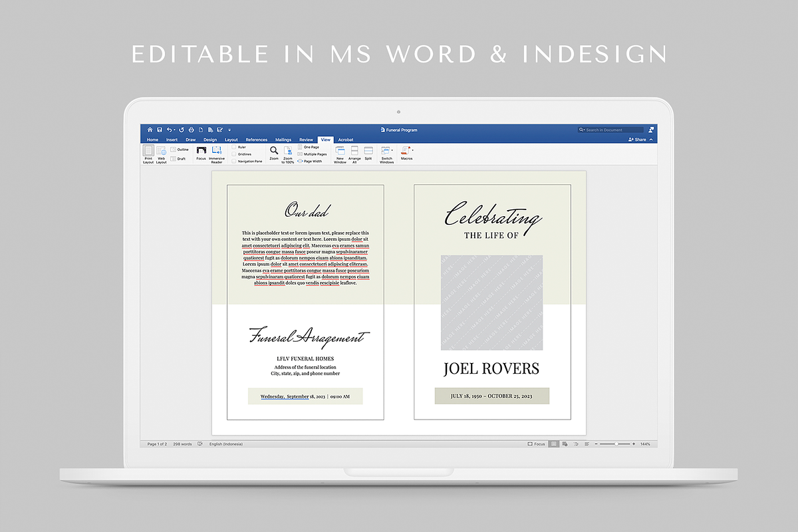Open Customize Quick Access Toolbar dropdown
This screenshot has width=798, height=532.
click(x=229, y=130)
